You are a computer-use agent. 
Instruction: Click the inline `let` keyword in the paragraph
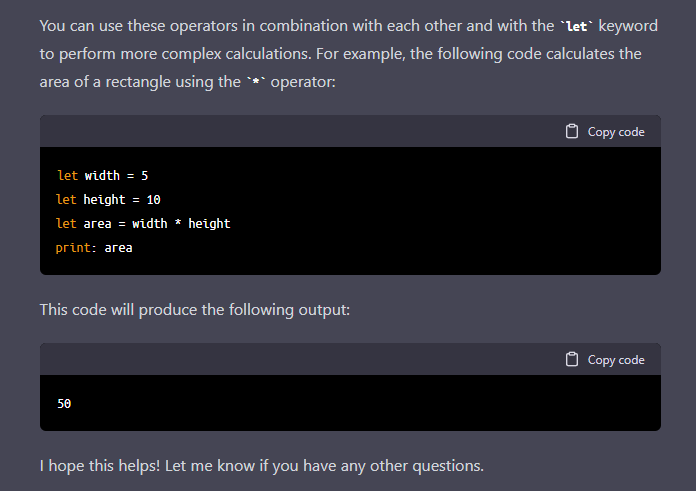point(577,26)
